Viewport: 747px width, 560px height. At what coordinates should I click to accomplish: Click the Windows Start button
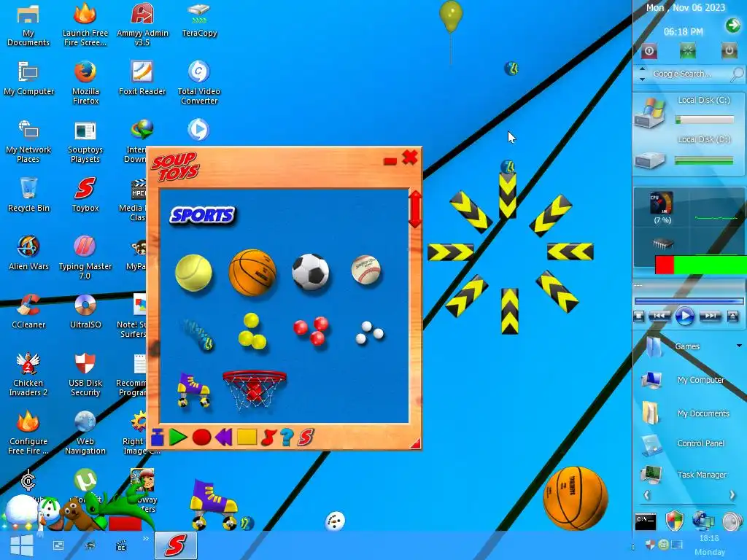coord(21,545)
